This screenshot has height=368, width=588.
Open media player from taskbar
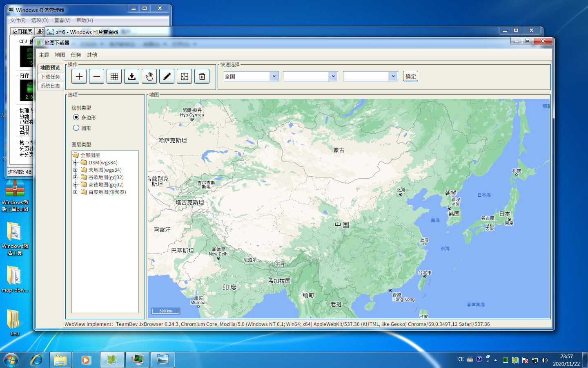[85, 360]
